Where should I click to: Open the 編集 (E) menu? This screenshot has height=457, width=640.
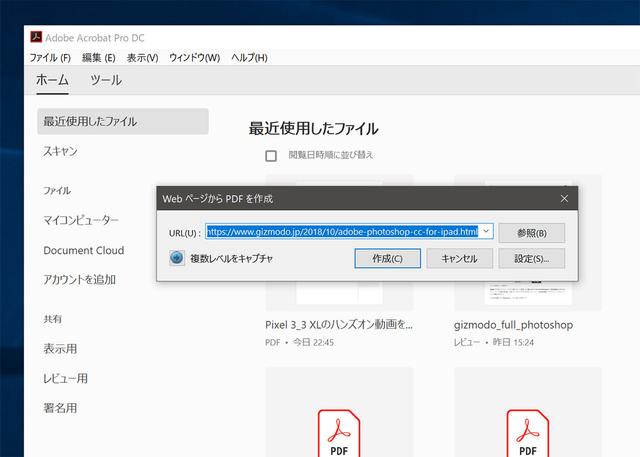click(x=99, y=58)
